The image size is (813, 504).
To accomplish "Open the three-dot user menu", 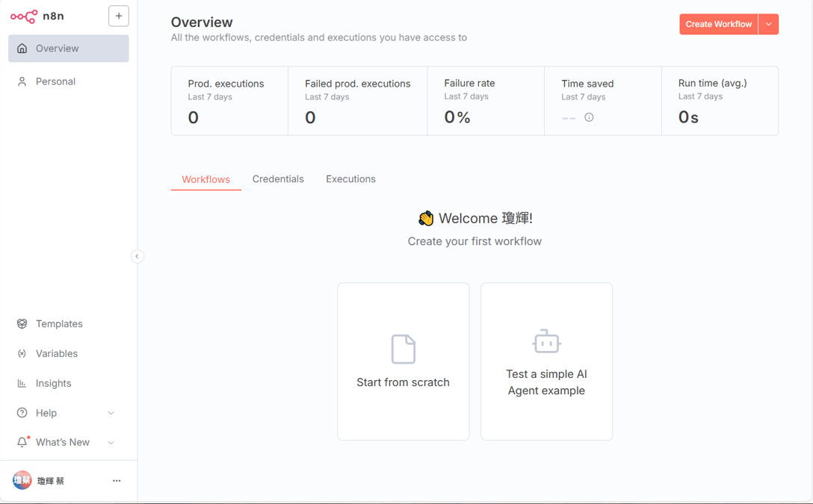I will pyautogui.click(x=117, y=481).
